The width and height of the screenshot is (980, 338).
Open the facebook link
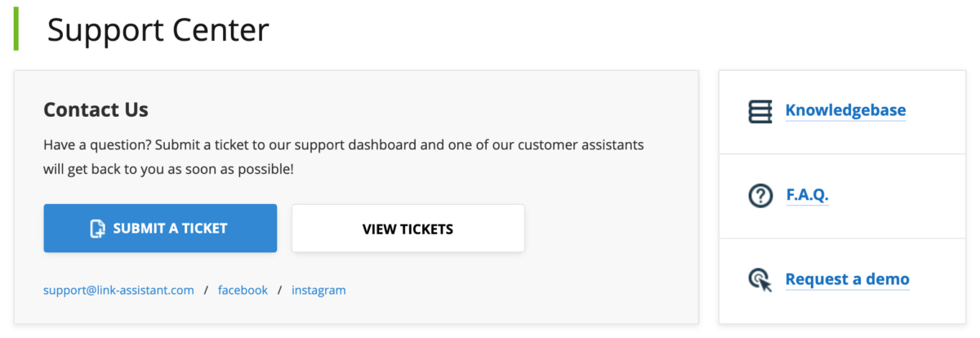(243, 290)
